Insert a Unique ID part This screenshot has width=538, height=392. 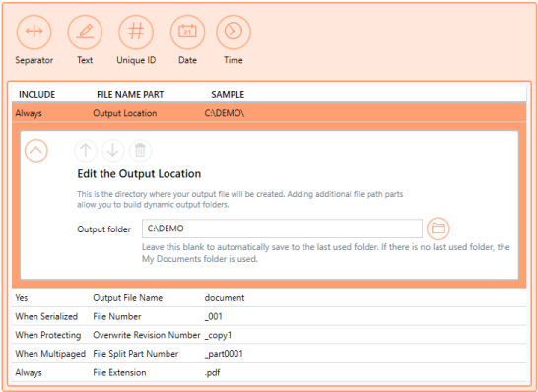point(136,32)
